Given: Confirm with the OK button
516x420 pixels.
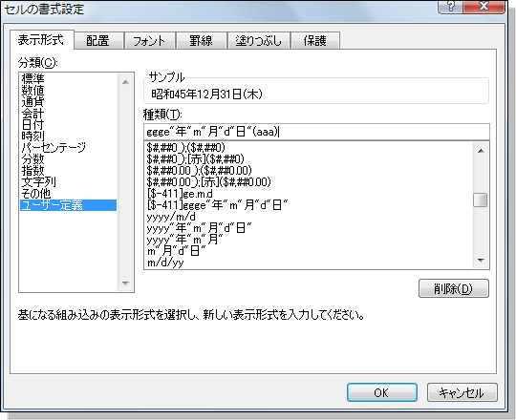Looking at the screenshot, I should tap(381, 392).
